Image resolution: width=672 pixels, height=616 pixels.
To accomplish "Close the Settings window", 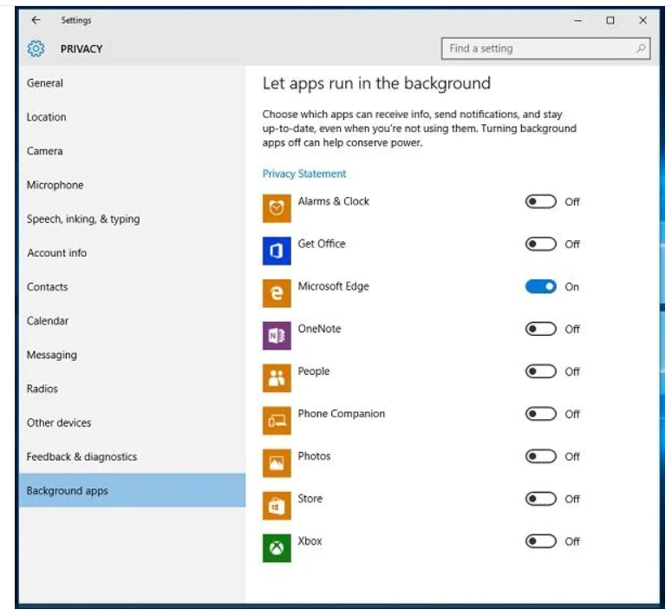I will tap(643, 20).
